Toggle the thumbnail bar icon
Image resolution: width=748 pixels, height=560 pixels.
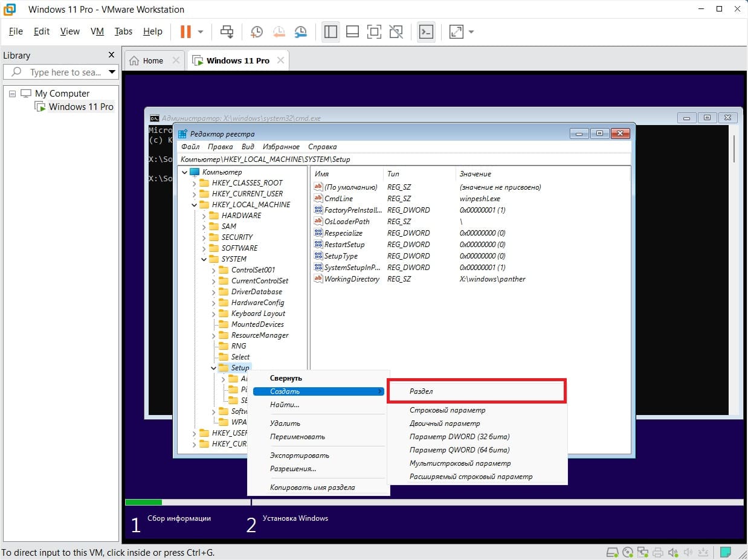point(352,32)
